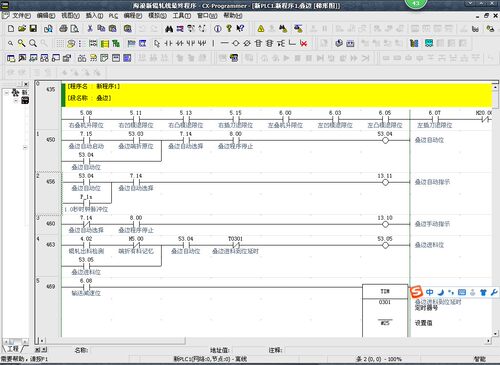The height and width of the screenshot is (365, 500).
Task: Insert a new closed coil
Action: [247, 43]
